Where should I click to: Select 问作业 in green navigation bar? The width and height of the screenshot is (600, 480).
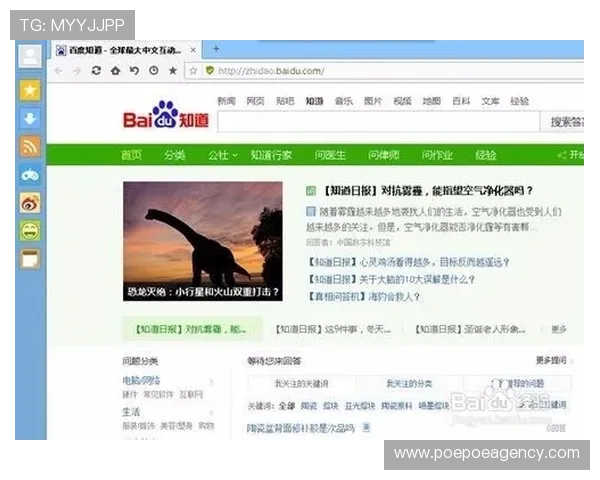click(437, 155)
